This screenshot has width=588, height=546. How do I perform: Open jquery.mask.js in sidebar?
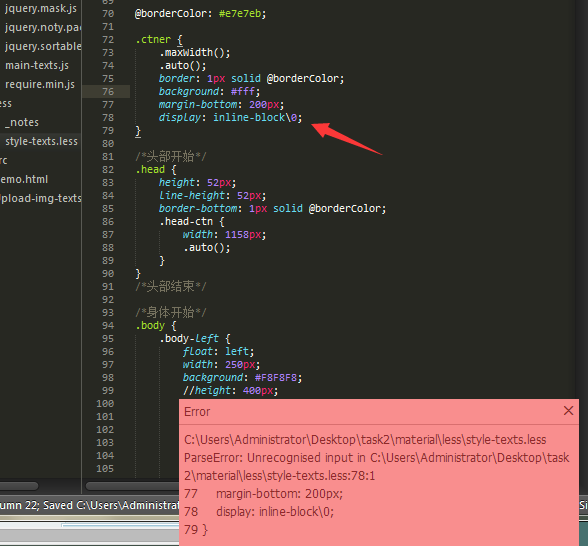click(40, 8)
